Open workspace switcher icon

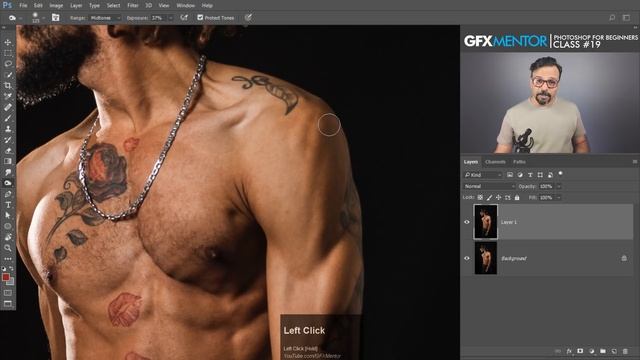[x=627, y=18]
